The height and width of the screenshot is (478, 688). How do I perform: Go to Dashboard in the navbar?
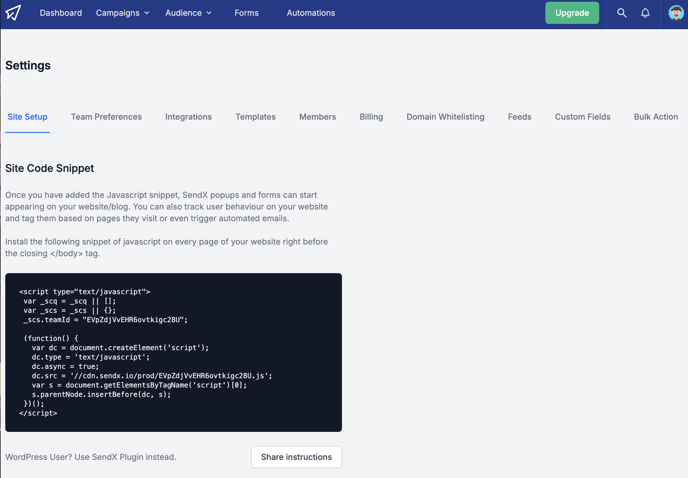point(61,13)
